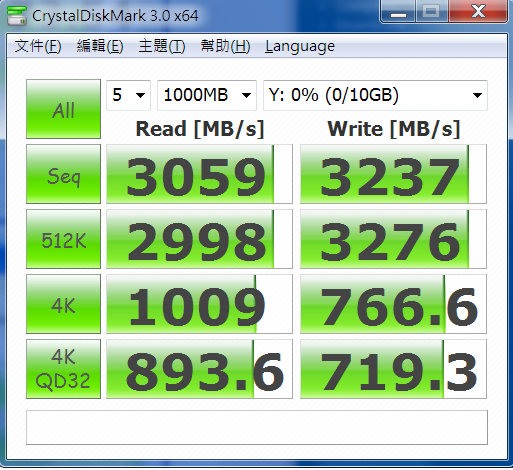Image resolution: width=513 pixels, height=470 pixels.
Task: Click the 512K write result 3276
Action: coord(393,239)
